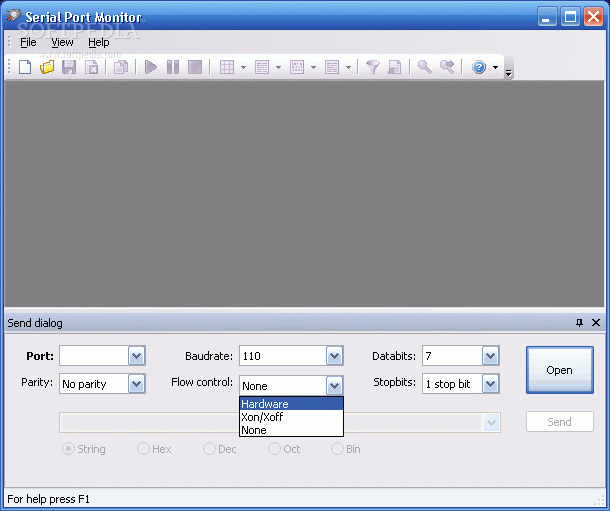610x511 pixels.
Task: Select the Bin radio button
Action: (x=337, y=449)
